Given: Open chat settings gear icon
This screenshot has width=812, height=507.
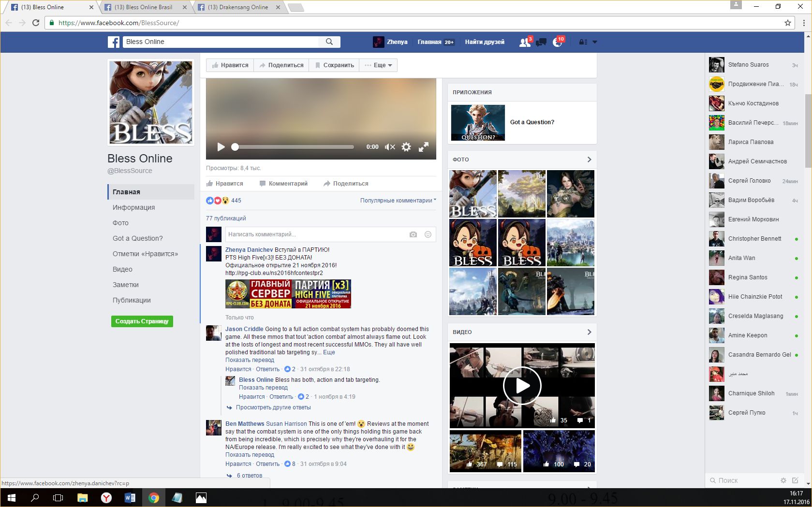Looking at the screenshot, I should [783, 480].
